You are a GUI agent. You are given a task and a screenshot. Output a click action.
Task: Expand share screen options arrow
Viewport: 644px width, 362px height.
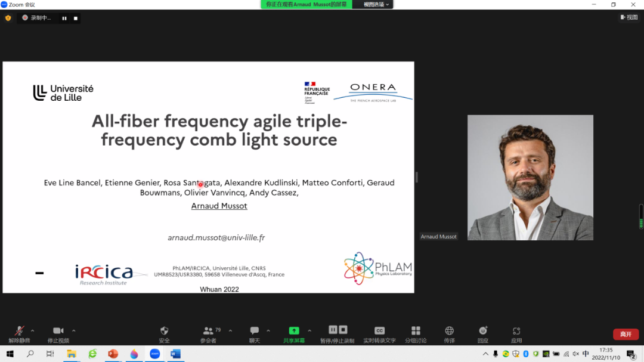click(309, 330)
